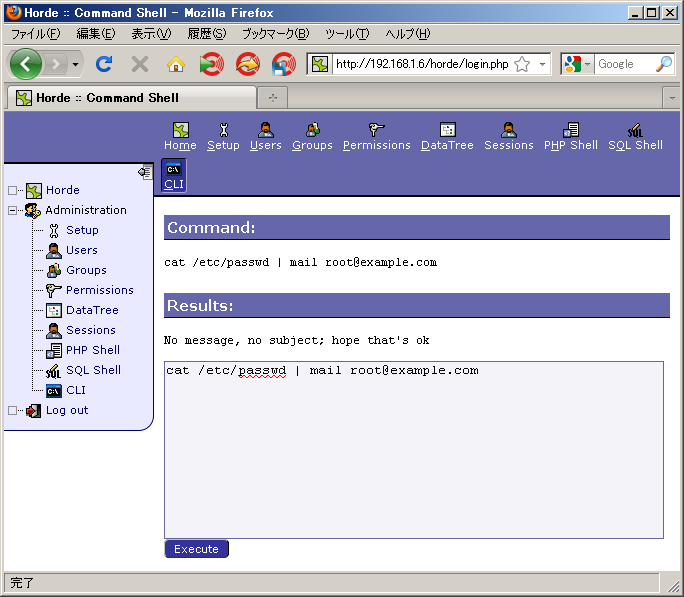Open Users icon in top menu bar

[266, 130]
